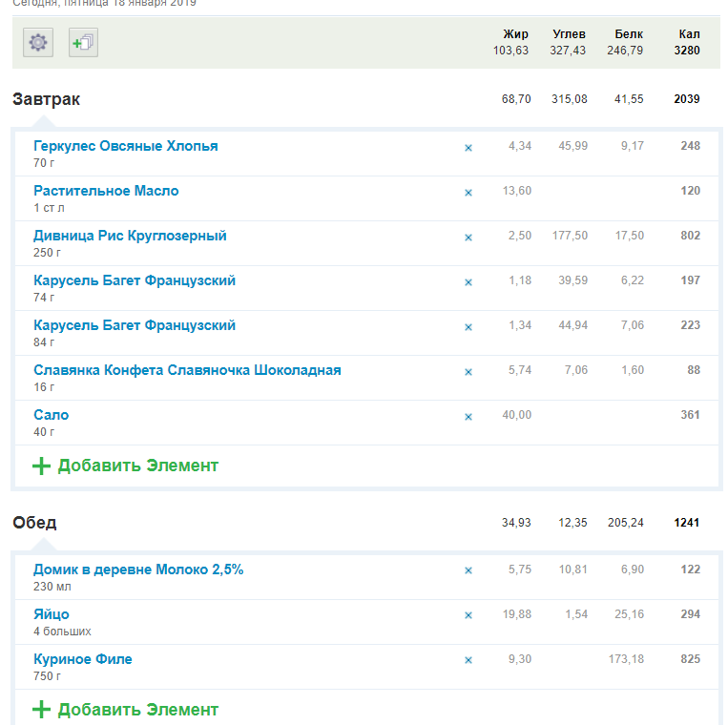Remove Геркулес Овсяные Хлопья with its X
Viewport: 728px width, 725px height.
(468, 148)
